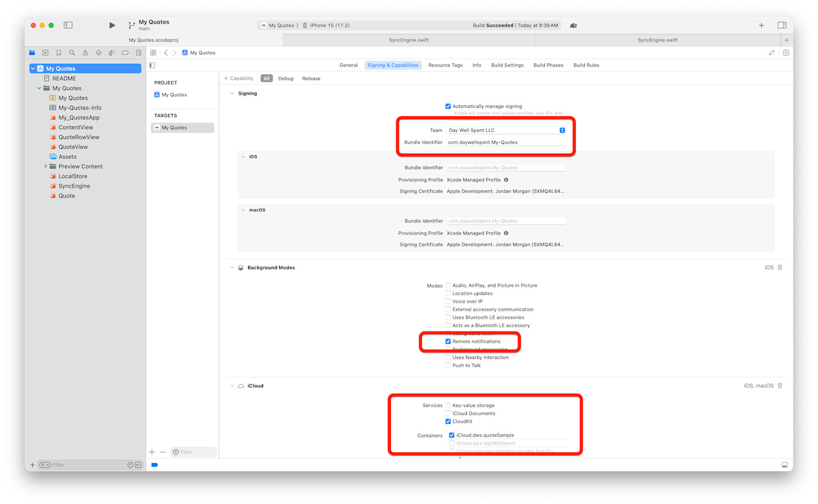This screenshot has height=504, width=818.
Task: Open the Bookmark navigator
Action: [59, 53]
